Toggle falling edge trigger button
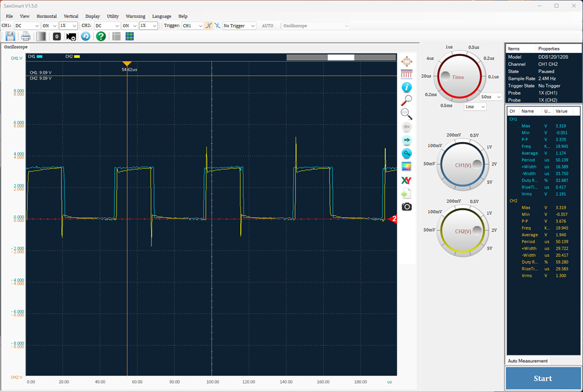 (218, 26)
